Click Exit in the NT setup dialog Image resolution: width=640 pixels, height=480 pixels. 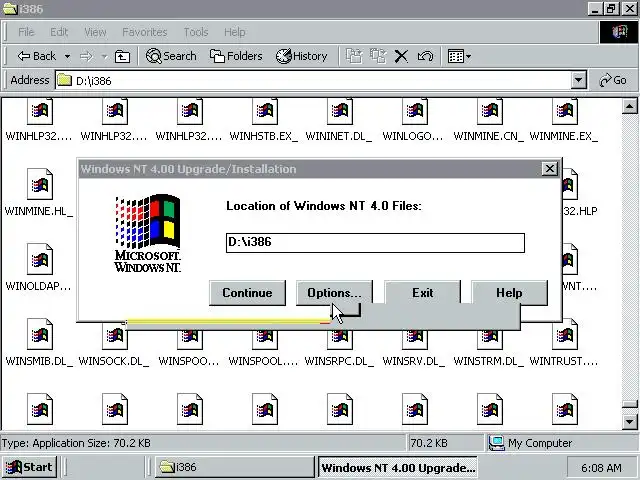point(422,291)
